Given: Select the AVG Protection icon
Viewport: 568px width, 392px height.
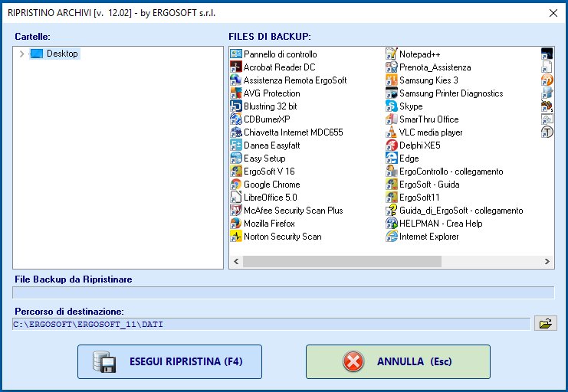Looking at the screenshot, I should (236, 93).
